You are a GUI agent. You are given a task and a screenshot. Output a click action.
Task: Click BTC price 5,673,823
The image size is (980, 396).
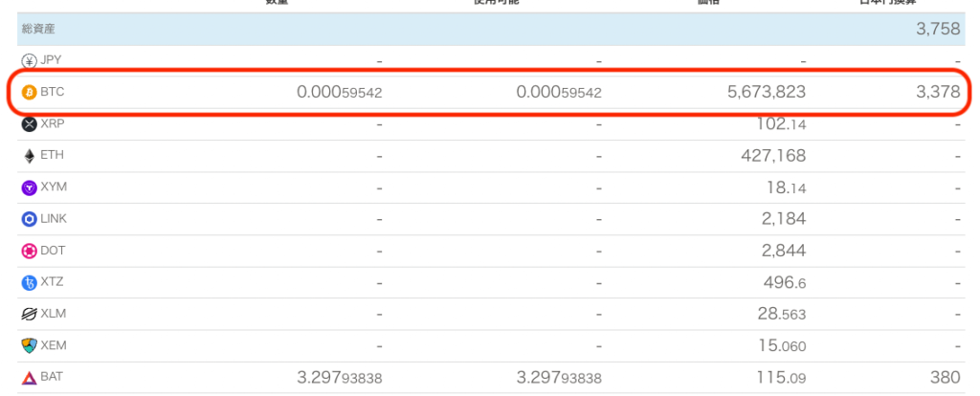[767, 93]
